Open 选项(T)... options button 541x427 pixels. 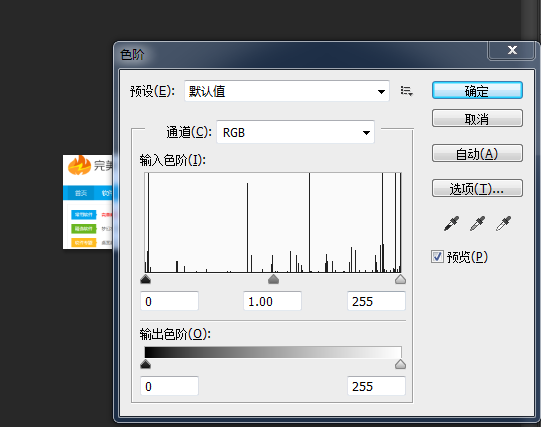click(x=477, y=188)
